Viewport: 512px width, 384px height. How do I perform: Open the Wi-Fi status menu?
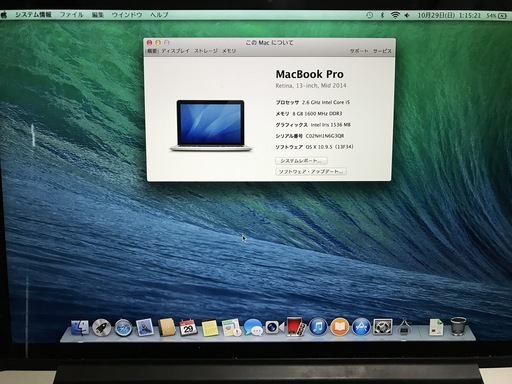(x=395, y=15)
